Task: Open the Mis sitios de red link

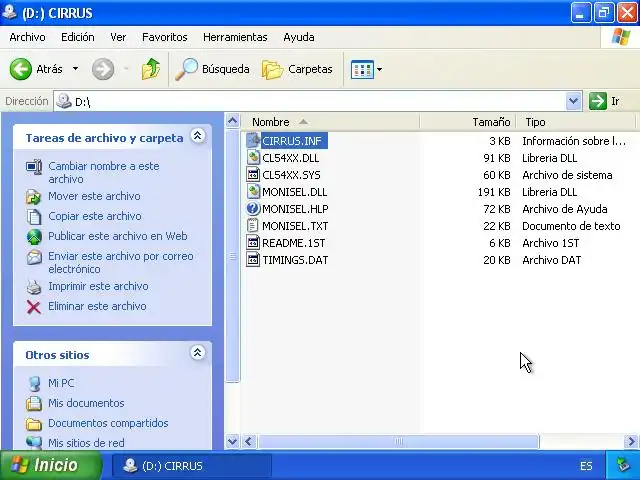Action: pos(86,443)
